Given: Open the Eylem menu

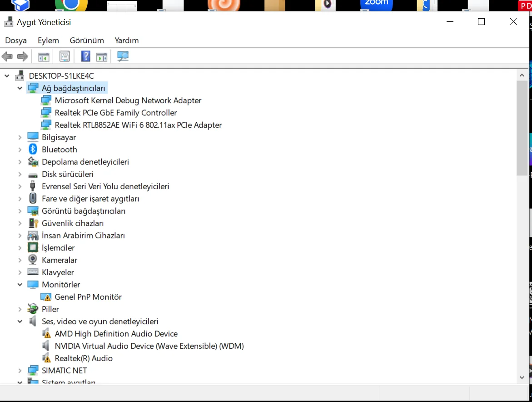Looking at the screenshot, I should click(48, 40).
